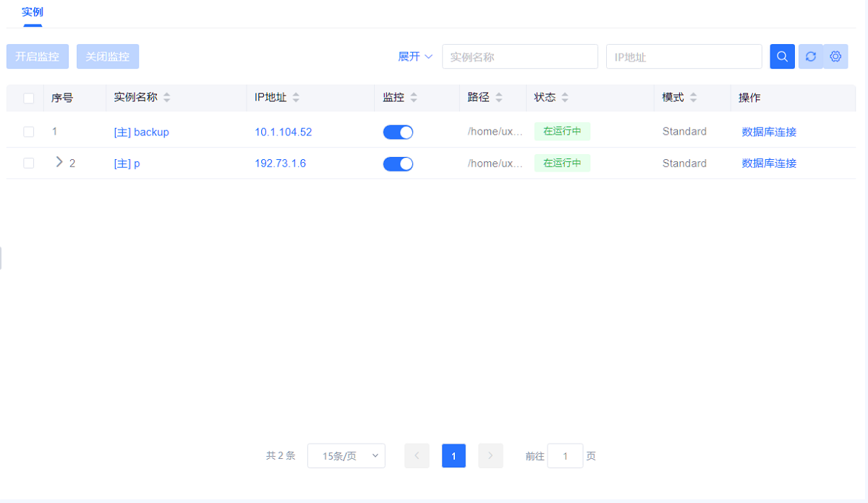Turn off the monitoring switch for instance p
Viewport: 868px width, 503px height.
398,164
